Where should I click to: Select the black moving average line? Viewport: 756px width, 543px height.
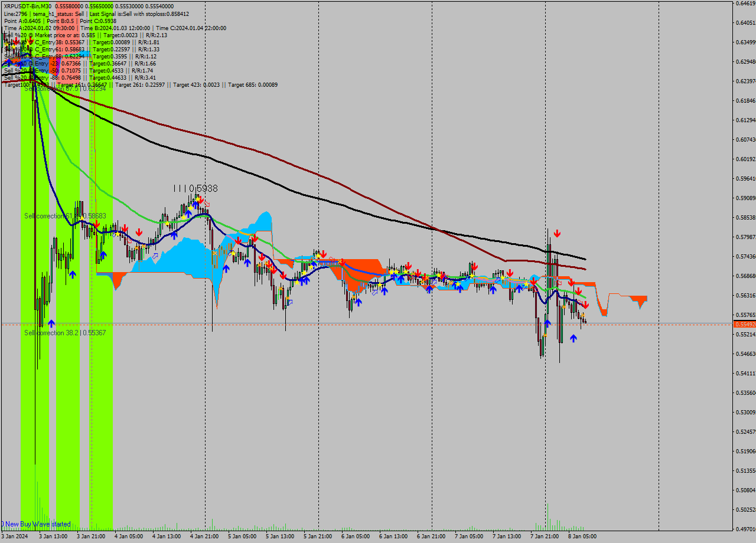tap(319, 199)
